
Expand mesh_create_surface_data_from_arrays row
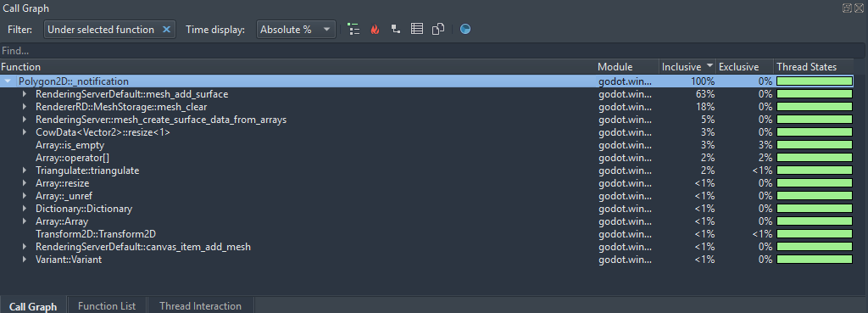point(25,120)
